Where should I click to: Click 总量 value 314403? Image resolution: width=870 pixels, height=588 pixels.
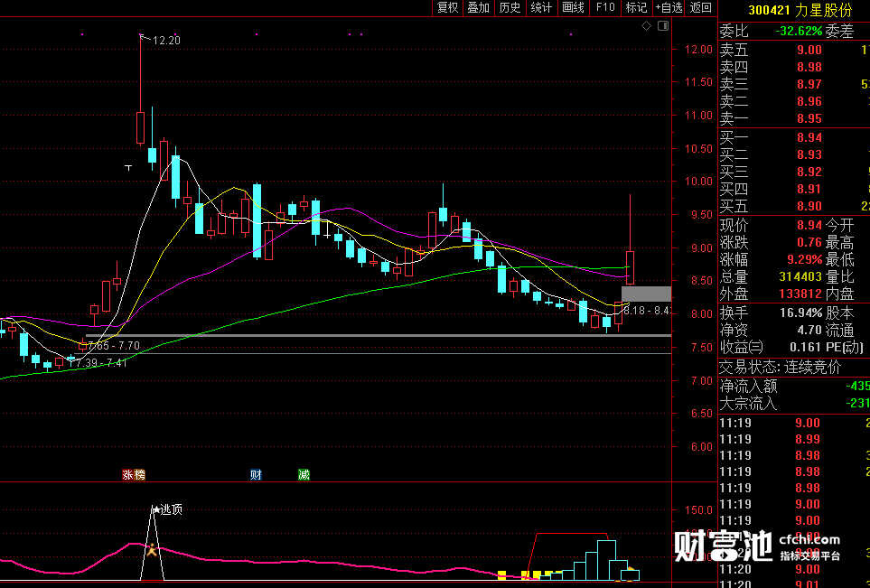click(x=800, y=276)
